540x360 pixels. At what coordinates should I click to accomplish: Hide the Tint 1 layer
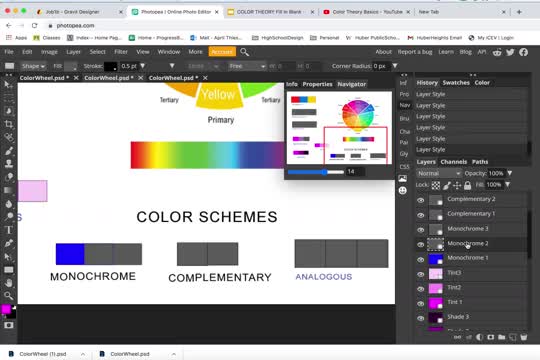click(x=420, y=304)
